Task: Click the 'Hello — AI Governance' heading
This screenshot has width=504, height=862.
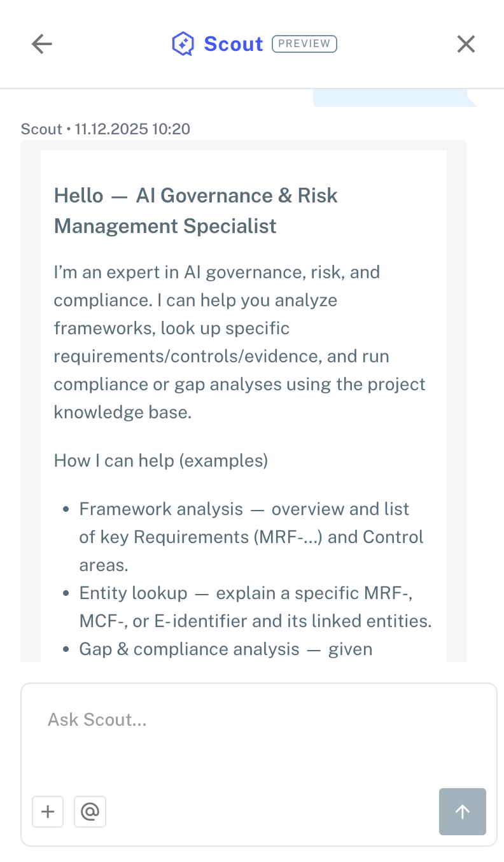Action: 195,195
